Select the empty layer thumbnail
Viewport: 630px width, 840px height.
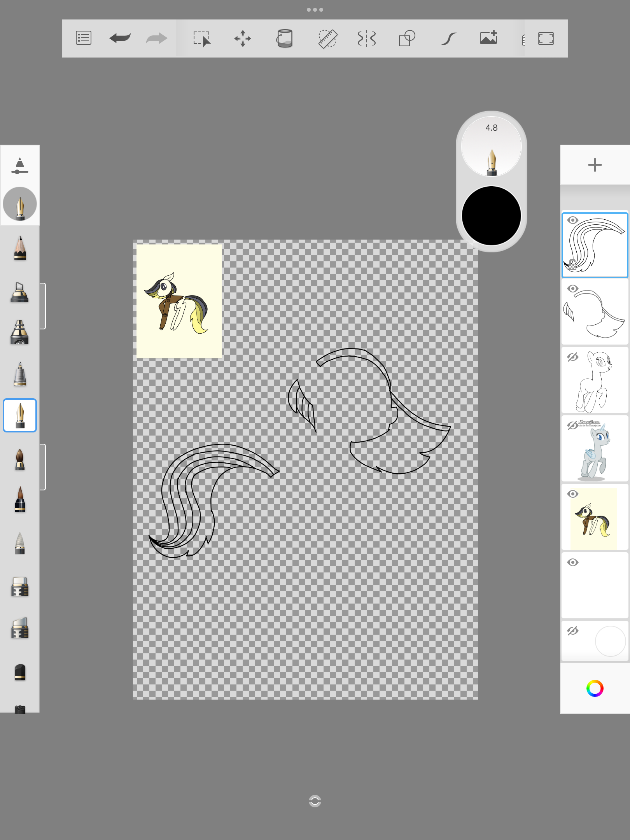point(595,586)
